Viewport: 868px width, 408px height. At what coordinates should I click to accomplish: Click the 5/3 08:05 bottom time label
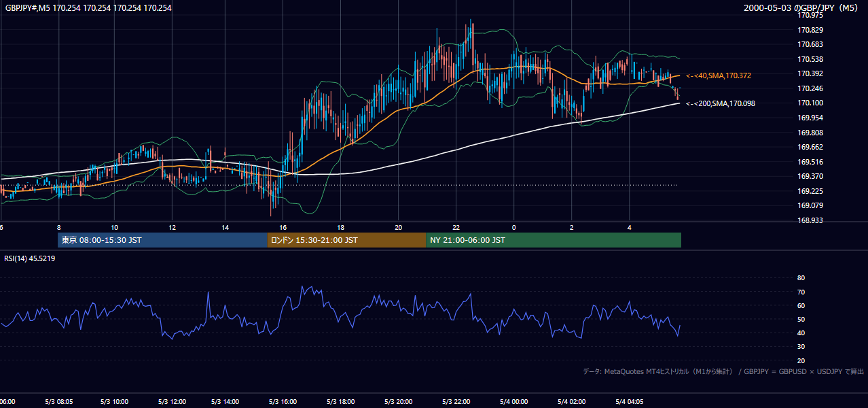(58, 402)
